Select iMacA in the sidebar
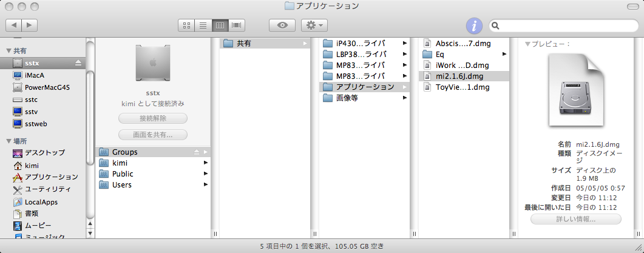The height and width of the screenshot is (253, 644). coord(35,75)
